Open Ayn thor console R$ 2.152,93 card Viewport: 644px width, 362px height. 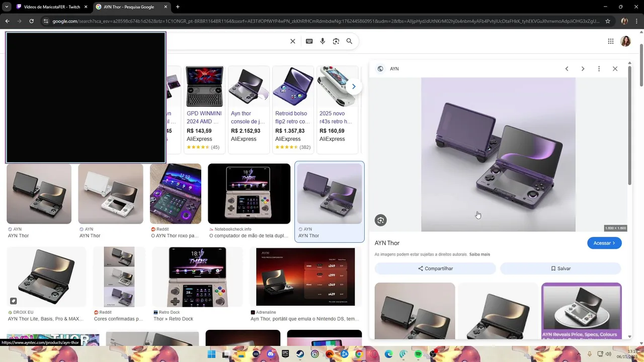coord(249,110)
